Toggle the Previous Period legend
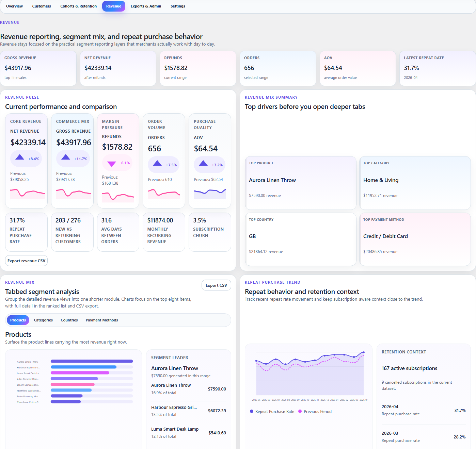The width and height of the screenshot is (476, 449). 315,411
